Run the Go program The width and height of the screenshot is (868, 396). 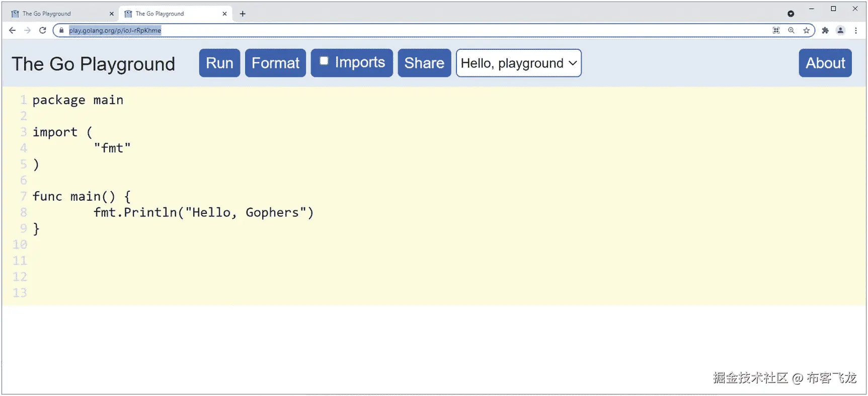(219, 63)
